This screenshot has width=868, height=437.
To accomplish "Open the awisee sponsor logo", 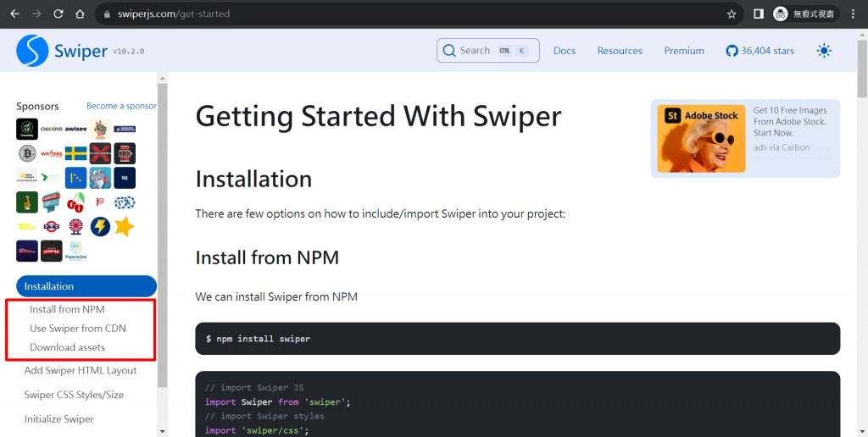I will click(75, 129).
